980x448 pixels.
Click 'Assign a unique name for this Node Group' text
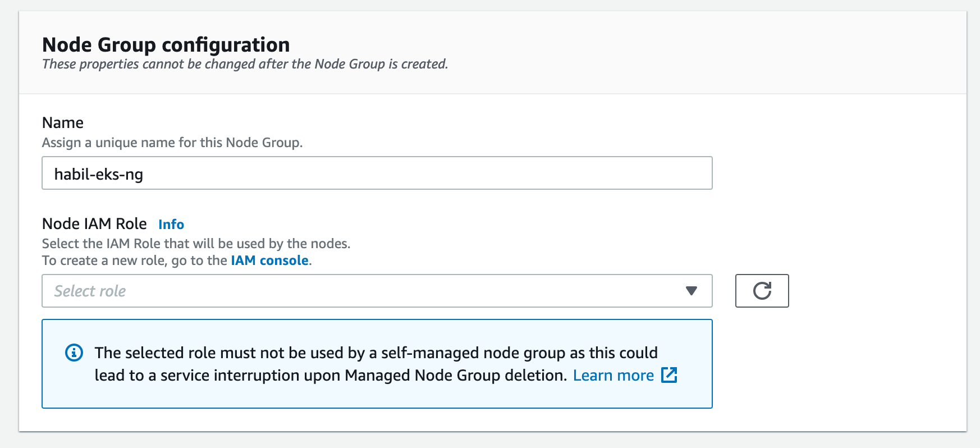coord(172,143)
